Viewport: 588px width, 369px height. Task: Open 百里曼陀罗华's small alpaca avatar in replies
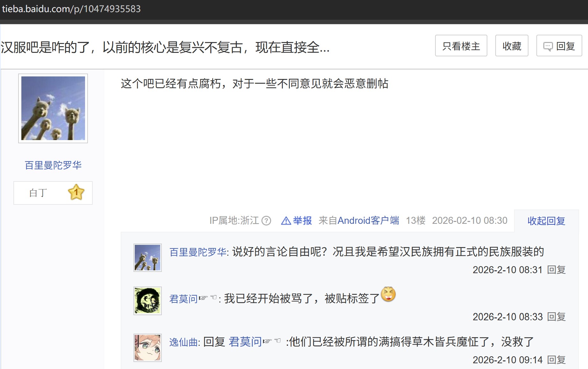click(147, 258)
